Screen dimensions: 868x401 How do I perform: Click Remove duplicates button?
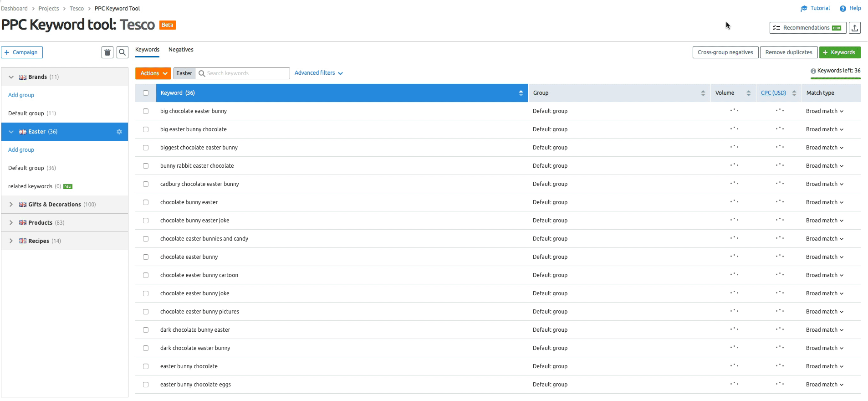[x=789, y=52]
